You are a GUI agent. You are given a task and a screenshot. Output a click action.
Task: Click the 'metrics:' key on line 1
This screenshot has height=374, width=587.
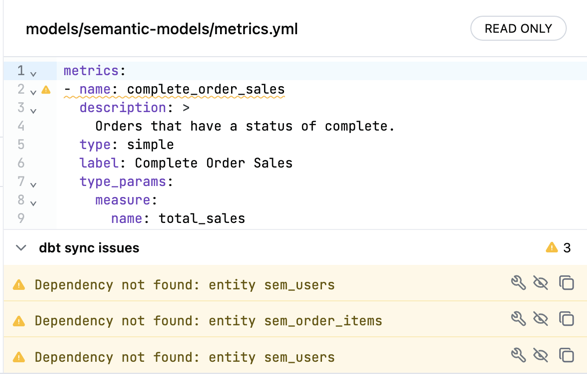[95, 71]
